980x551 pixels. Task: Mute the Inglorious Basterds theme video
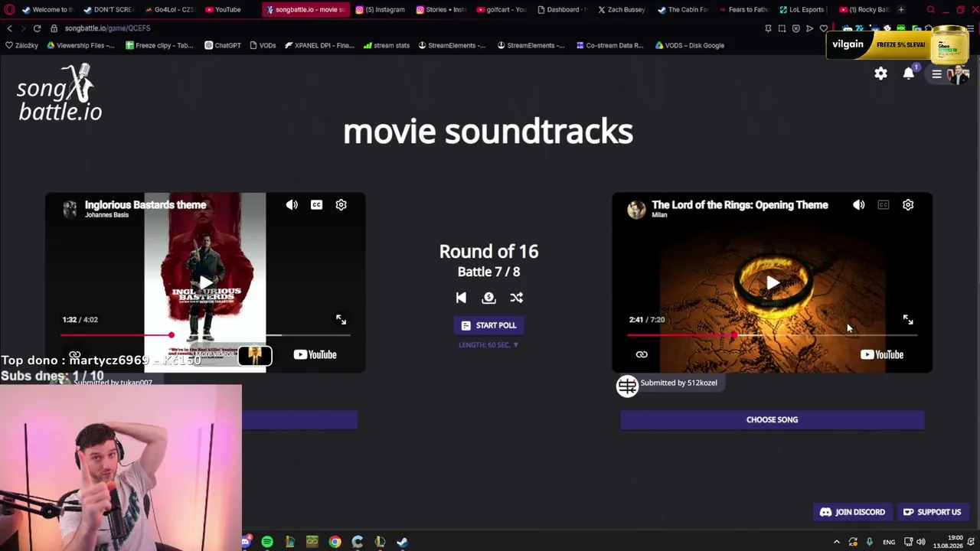(x=292, y=205)
